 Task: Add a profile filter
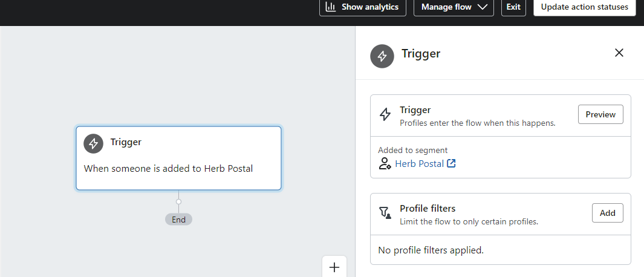click(x=608, y=213)
